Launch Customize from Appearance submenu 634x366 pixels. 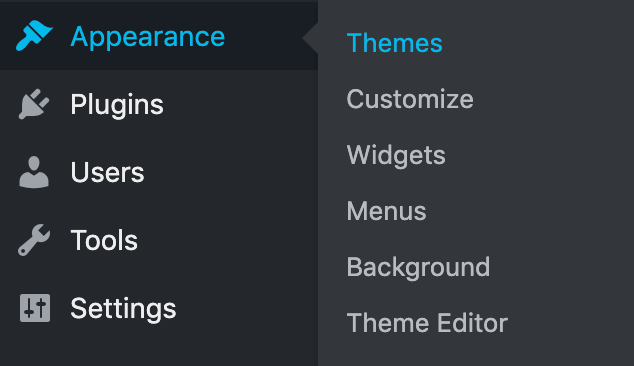(x=410, y=99)
